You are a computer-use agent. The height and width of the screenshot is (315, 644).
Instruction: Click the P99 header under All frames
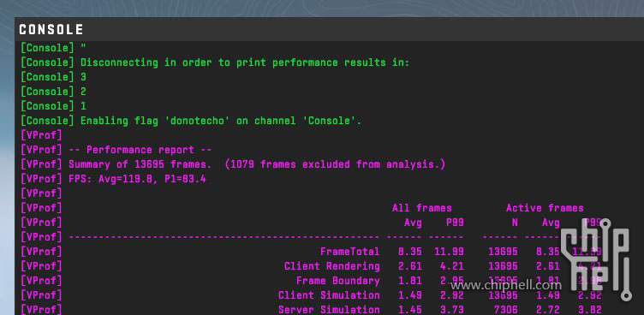coord(455,223)
